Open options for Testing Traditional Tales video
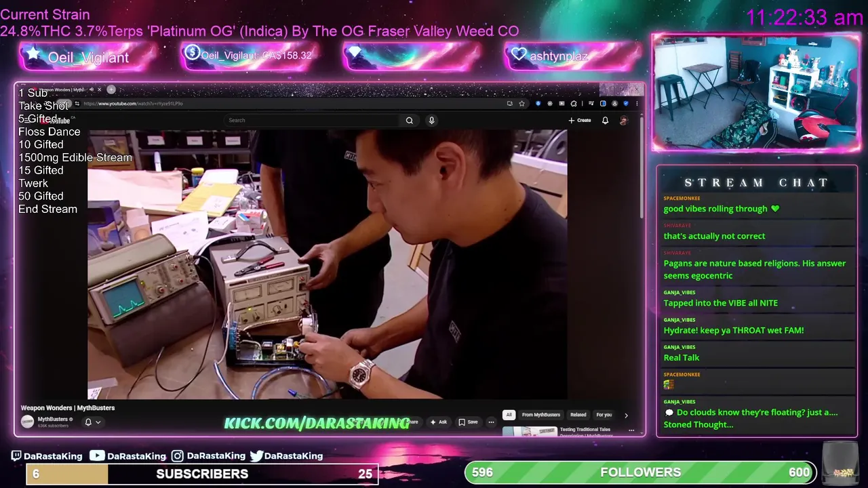 pyautogui.click(x=631, y=430)
